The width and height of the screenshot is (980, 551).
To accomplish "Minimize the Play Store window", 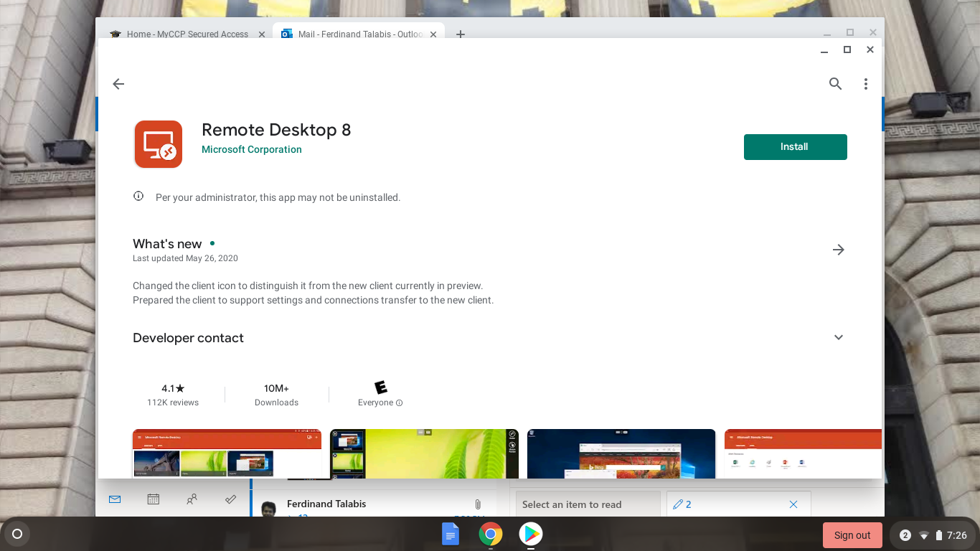I will coord(824,50).
